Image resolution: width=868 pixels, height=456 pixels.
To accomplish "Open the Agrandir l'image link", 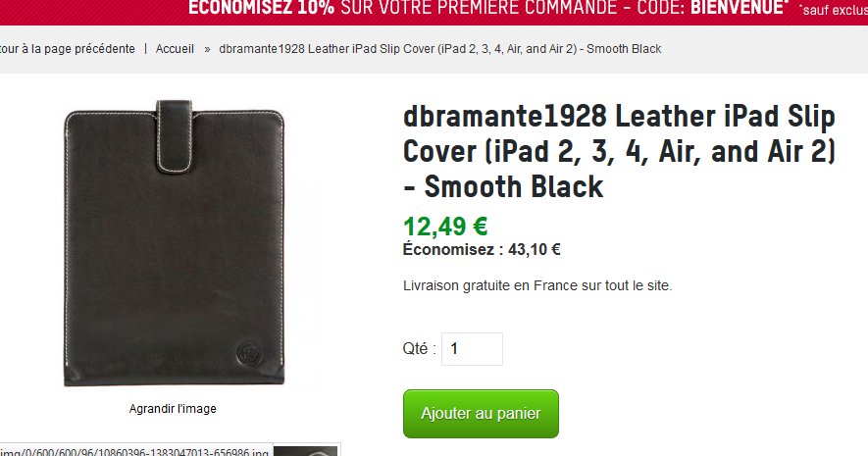I will click(x=173, y=409).
